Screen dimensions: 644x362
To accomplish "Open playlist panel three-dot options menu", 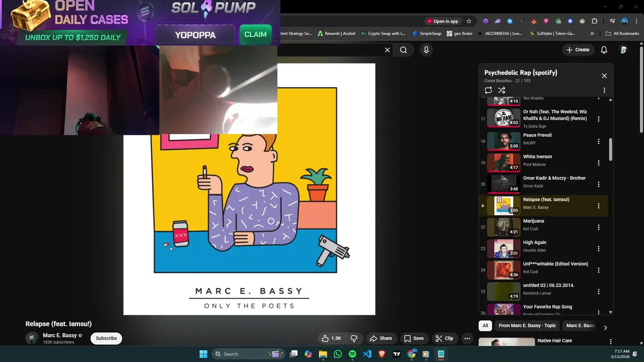I will point(604,90).
